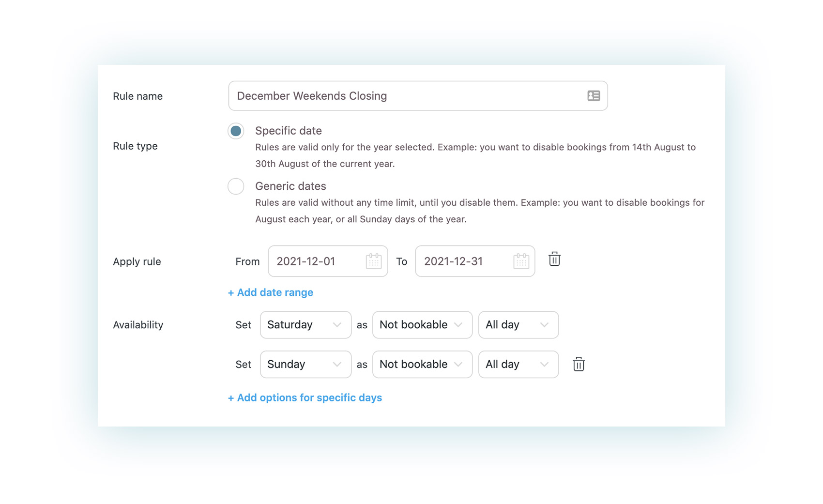Open the From date calendar picker icon
Viewport: 823px width, 504px height.
pos(373,261)
